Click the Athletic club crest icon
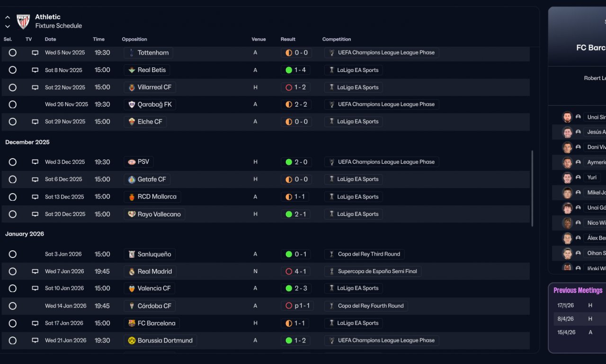606x364 pixels. coord(23,21)
